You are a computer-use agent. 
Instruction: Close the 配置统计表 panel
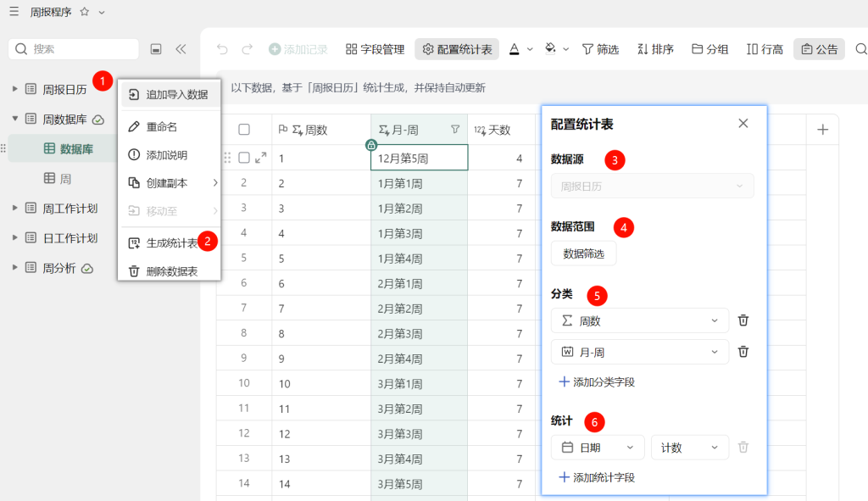(743, 124)
